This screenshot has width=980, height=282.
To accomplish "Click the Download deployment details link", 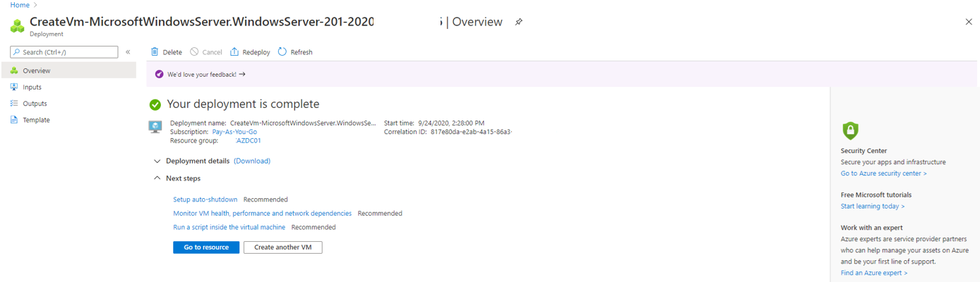I will tap(252, 161).
